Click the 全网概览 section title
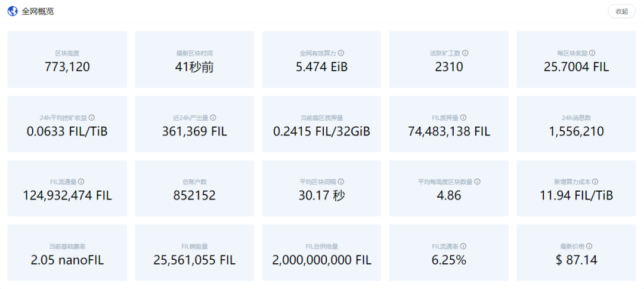Viewport: 644px width, 289px height. pyautogui.click(x=38, y=11)
